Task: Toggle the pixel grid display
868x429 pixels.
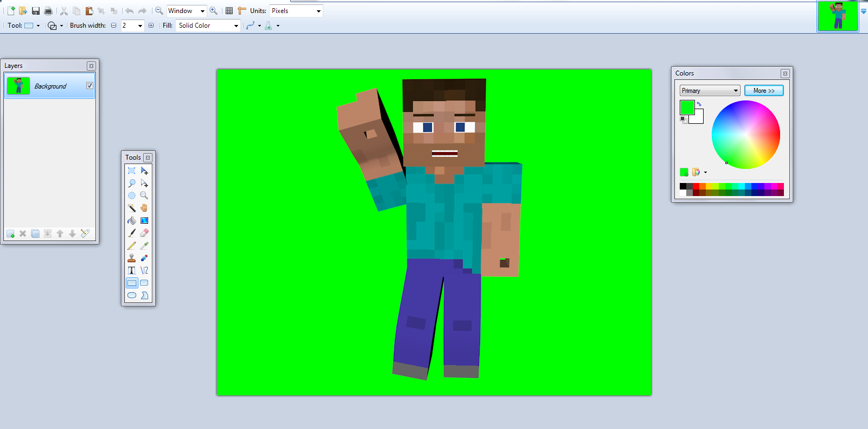Action: pos(229,11)
